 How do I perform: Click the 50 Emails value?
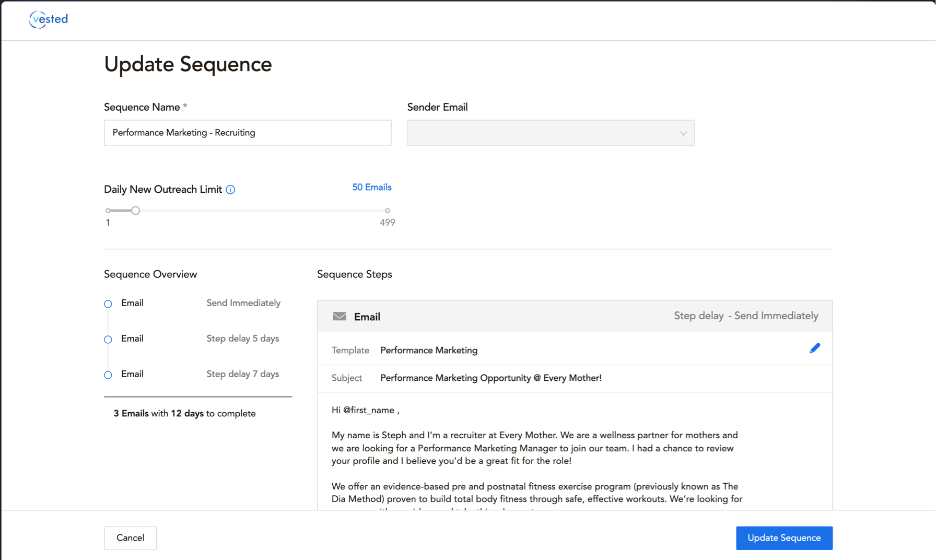(x=371, y=188)
